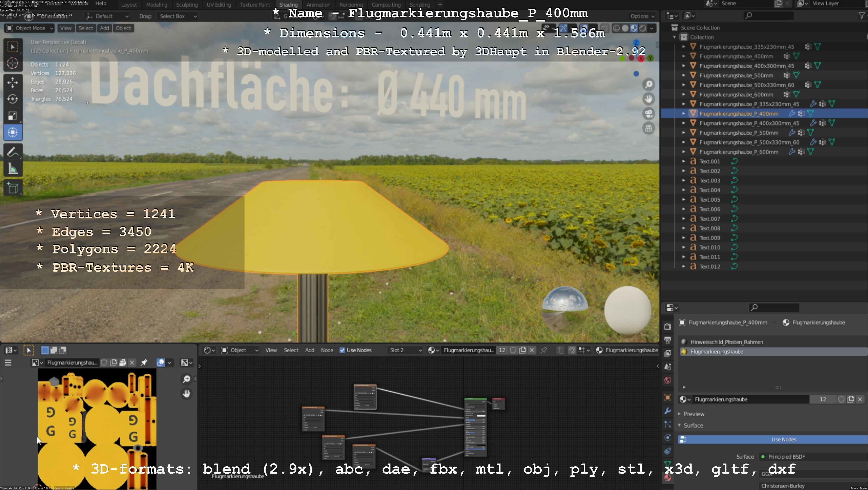Image resolution: width=868 pixels, height=490 pixels.
Task: Enable solid viewport shading
Action: click(x=625, y=28)
